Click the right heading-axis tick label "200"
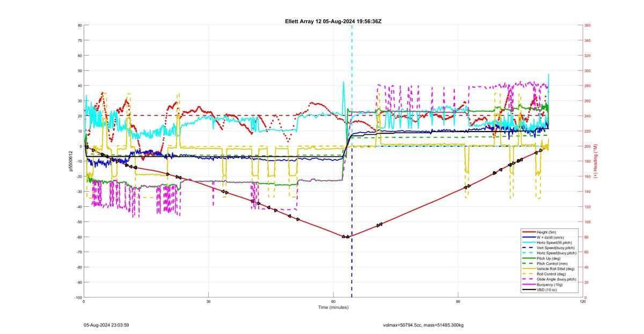The width and height of the screenshot is (644, 334). [588, 146]
